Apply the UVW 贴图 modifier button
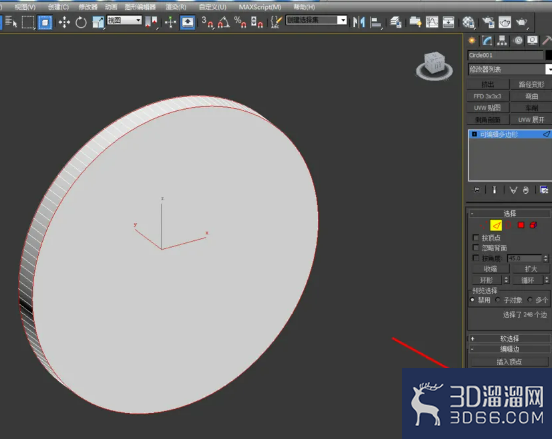552x439 pixels. click(x=488, y=108)
